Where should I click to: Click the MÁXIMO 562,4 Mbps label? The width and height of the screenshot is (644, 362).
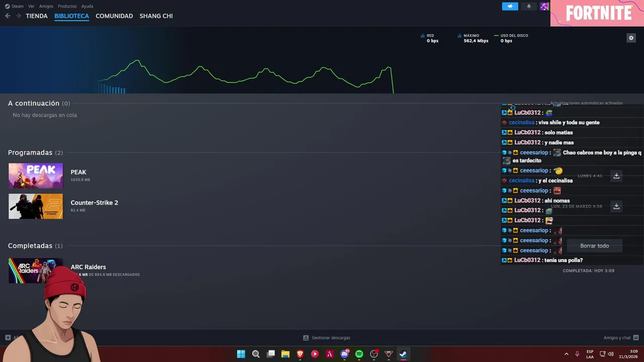click(x=476, y=38)
